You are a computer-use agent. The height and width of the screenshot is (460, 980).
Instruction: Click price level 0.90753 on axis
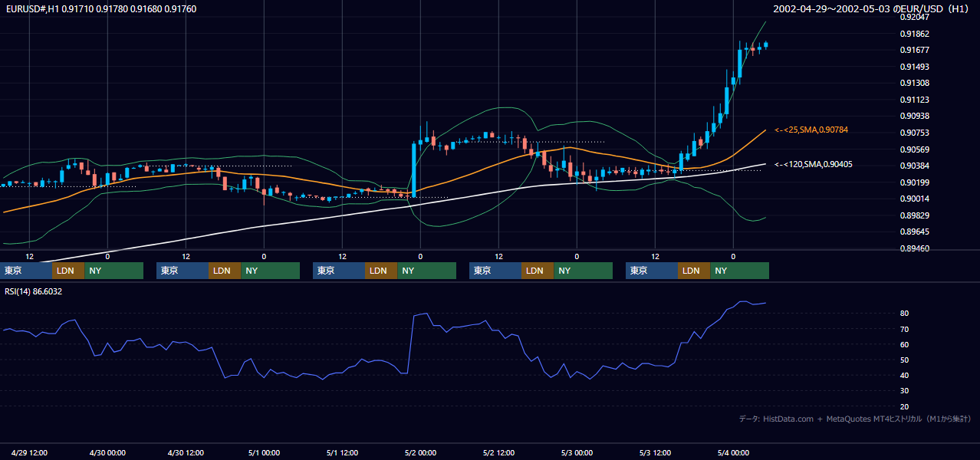pos(915,133)
